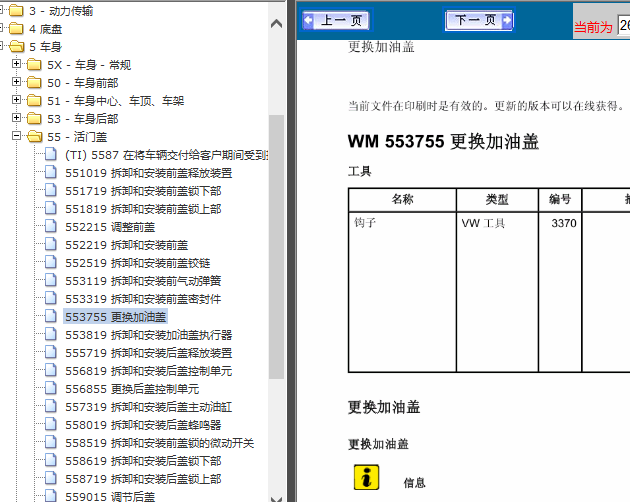Click document icon for 552215 调整前盖
Image resolution: width=630 pixels, height=502 pixels.
51,226
